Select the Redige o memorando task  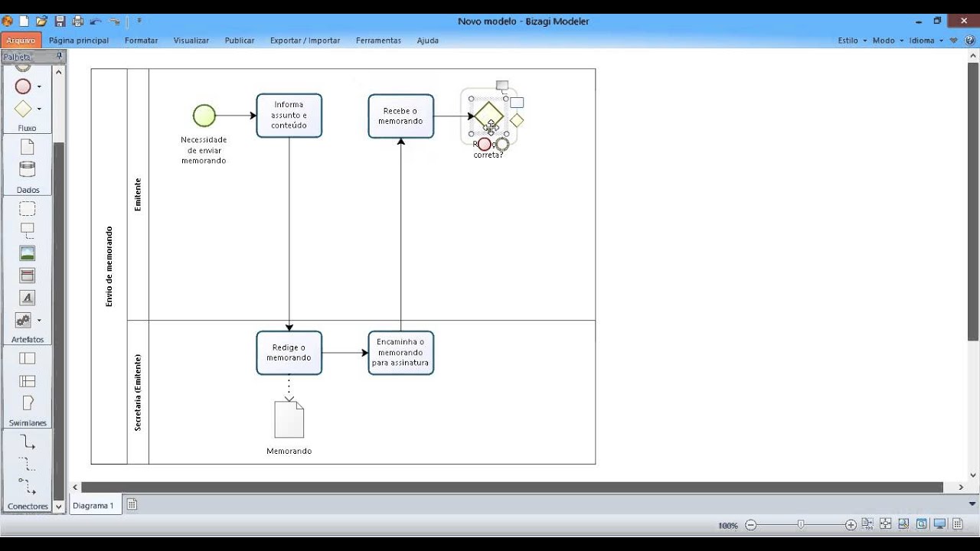289,353
